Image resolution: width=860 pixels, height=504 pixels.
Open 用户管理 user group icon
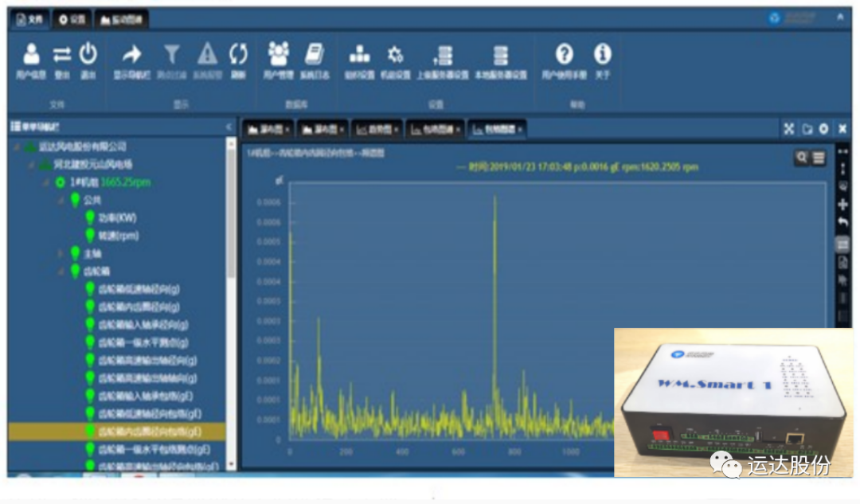pyautogui.click(x=278, y=54)
